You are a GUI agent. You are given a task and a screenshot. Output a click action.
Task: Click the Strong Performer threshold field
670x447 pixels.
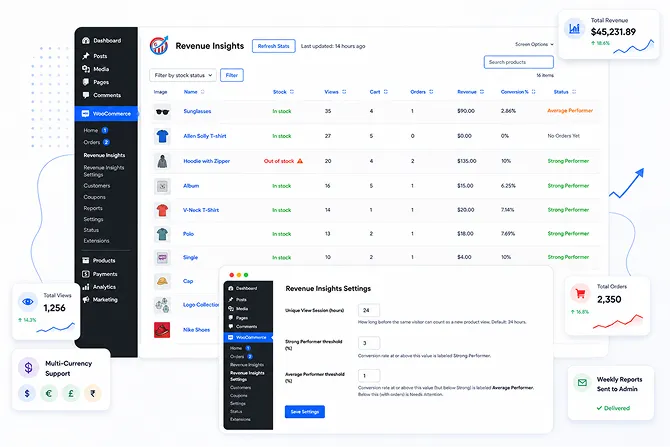369,343
